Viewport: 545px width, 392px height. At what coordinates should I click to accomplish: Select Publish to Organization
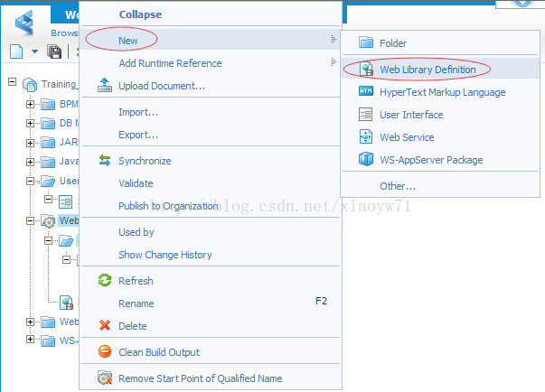coord(169,206)
